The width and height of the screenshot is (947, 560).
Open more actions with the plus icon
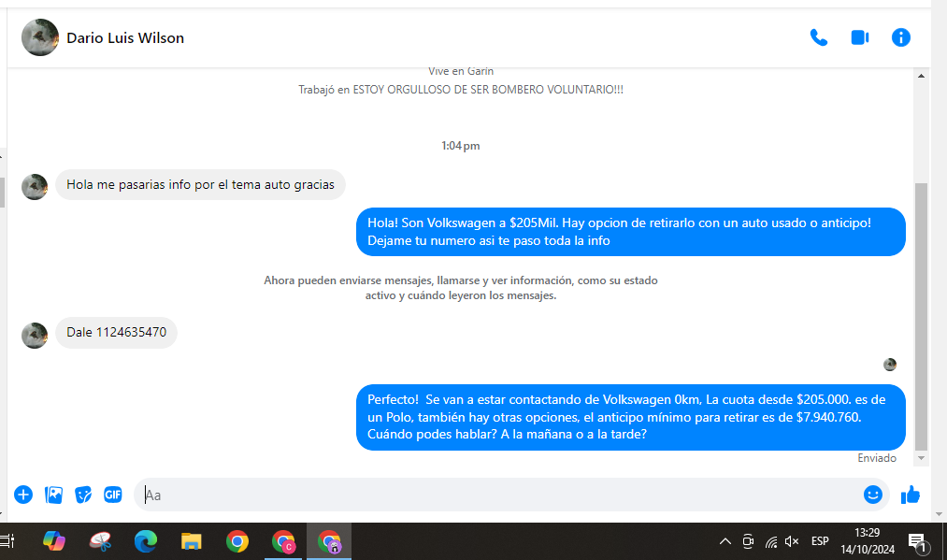(23, 495)
